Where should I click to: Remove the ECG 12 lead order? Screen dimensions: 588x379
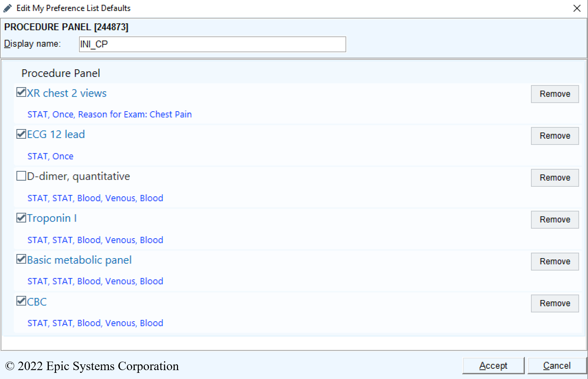(x=554, y=136)
